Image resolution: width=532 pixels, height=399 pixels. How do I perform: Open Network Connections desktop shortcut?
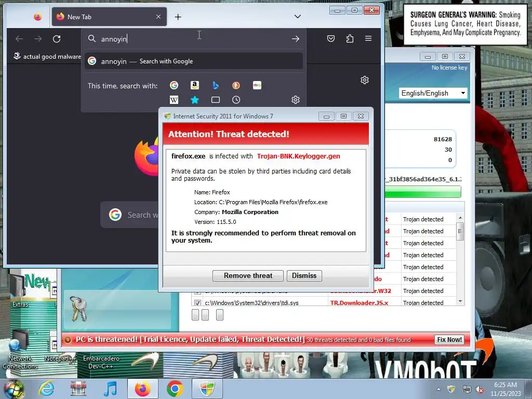click(x=20, y=350)
